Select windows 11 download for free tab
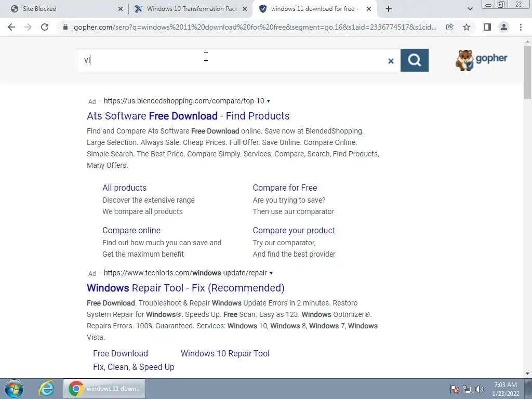Screen dimensions: 532x399 [314, 9]
